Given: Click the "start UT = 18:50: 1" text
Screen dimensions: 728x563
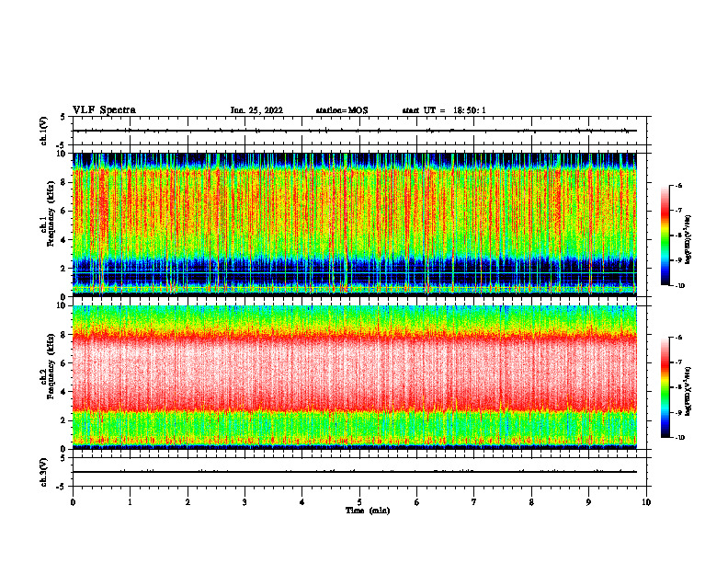Looking at the screenshot, I should point(444,110).
